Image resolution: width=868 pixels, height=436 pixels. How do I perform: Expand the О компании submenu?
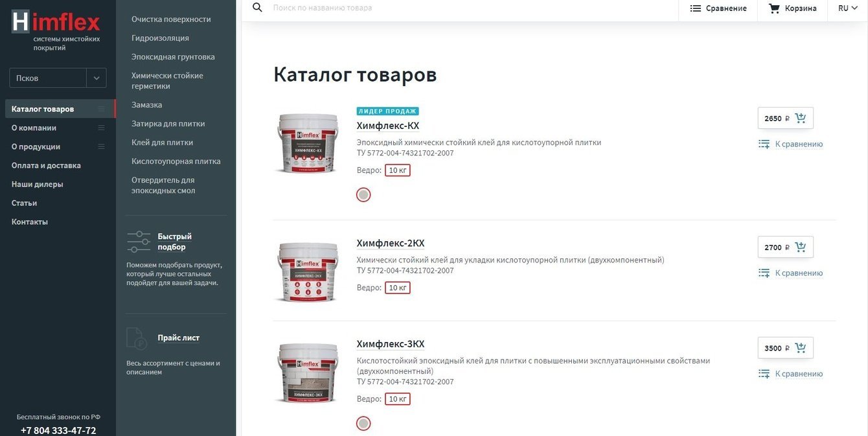[101, 128]
